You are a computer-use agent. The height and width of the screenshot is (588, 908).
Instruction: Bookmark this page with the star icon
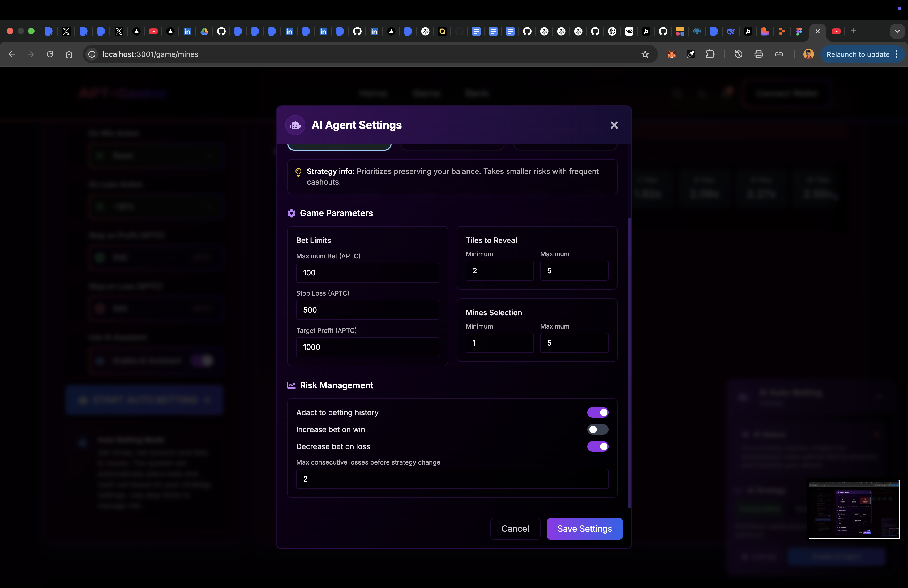645,54
